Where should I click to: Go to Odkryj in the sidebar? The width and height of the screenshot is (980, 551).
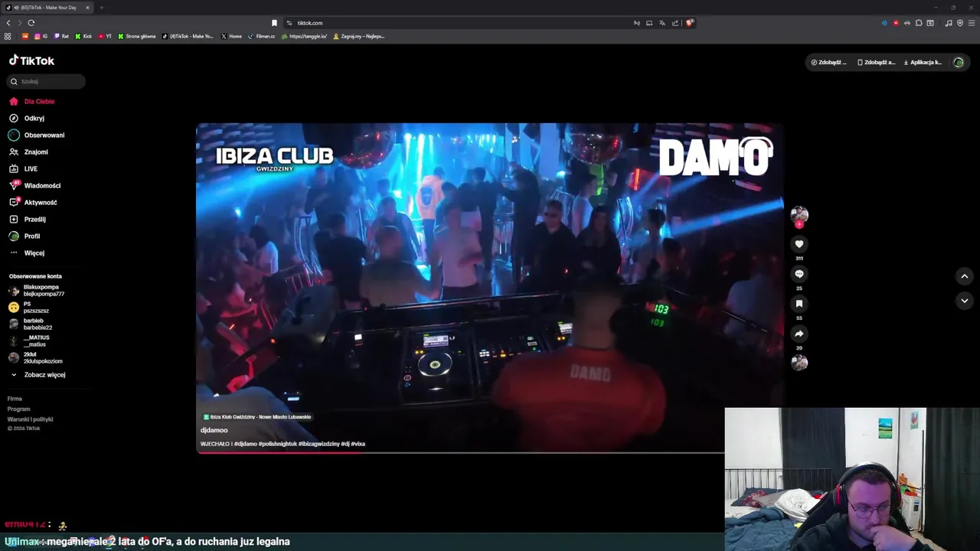(x=27, y=118)
